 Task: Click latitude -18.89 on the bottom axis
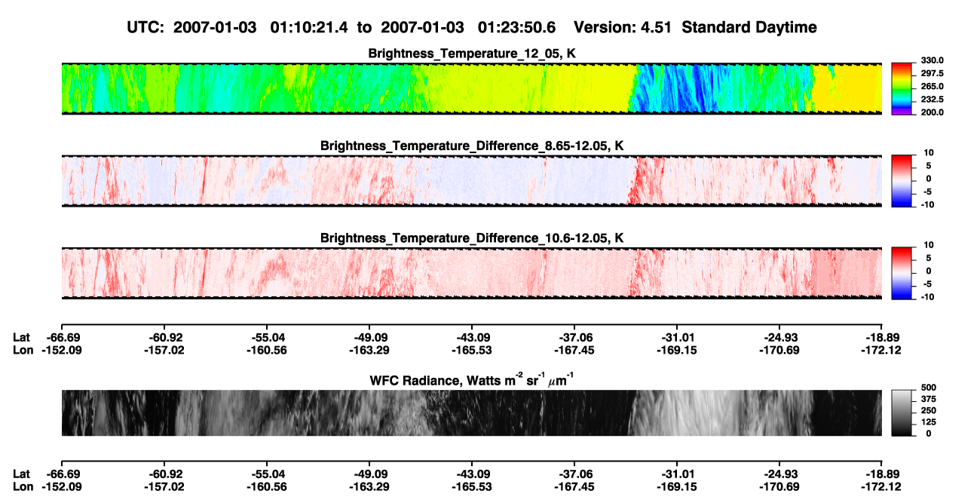tap(882, 474)
